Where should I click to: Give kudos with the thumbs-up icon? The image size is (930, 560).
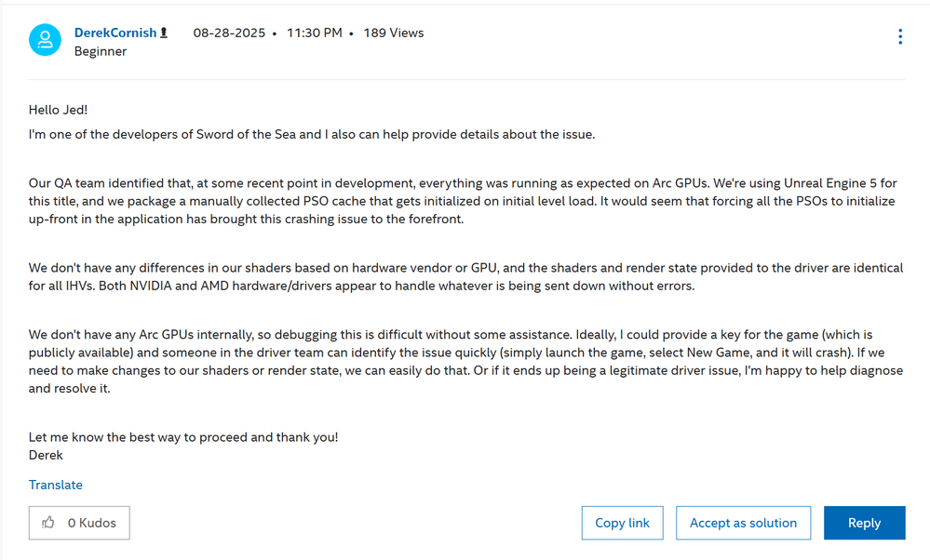[x=48, y=523]
